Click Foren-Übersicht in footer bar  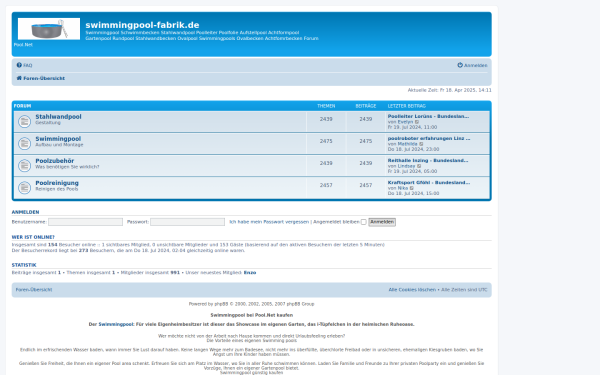[x=34, y=290]
